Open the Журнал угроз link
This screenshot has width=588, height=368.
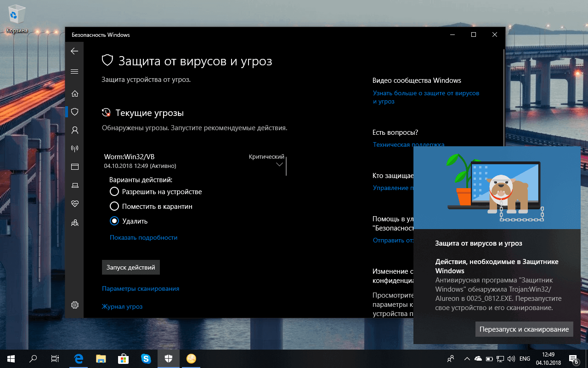122,306
